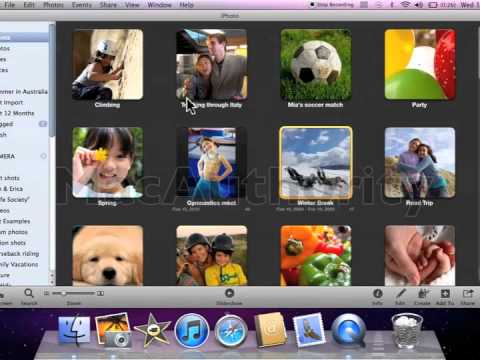Image resolution: width=480 pixels, height=360 pixels.
Task: Open the Create toolbar button
Action: point(422,296)
